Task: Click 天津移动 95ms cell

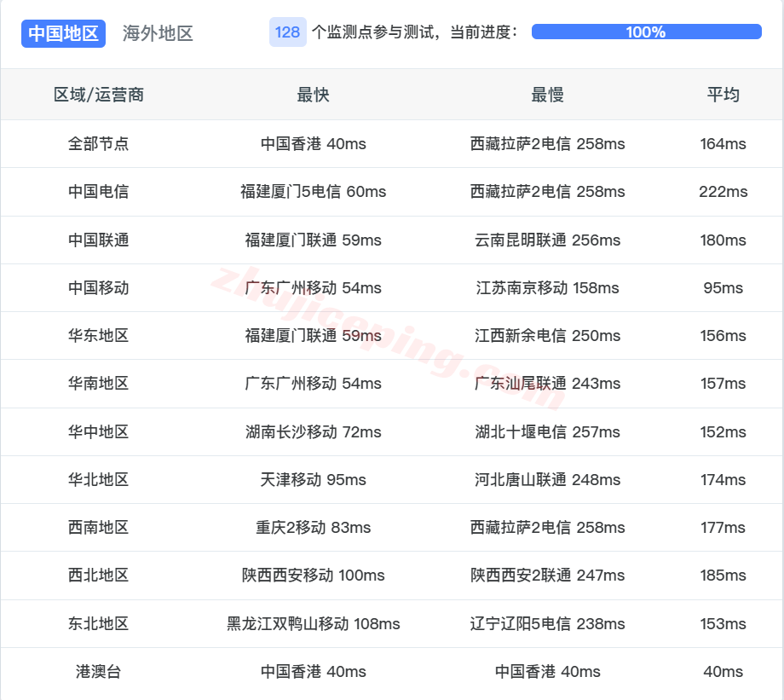Action: coord(313,479)
